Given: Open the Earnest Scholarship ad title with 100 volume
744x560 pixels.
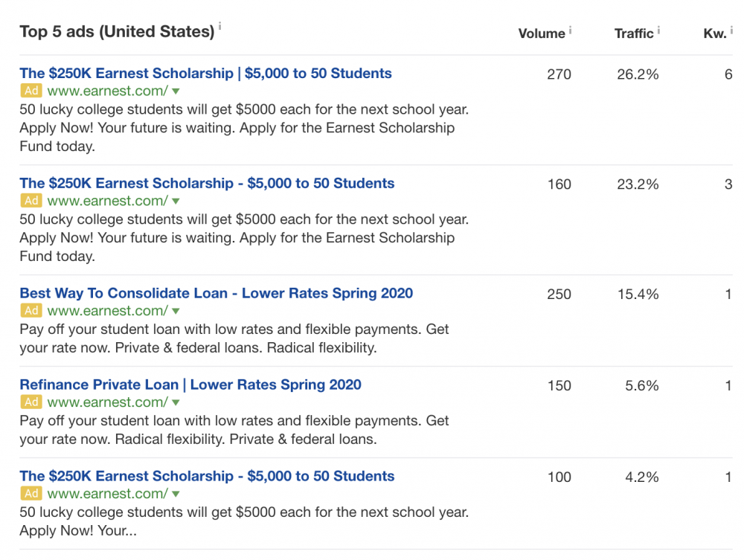Looking at the screenshot, I should click(207, 476).
